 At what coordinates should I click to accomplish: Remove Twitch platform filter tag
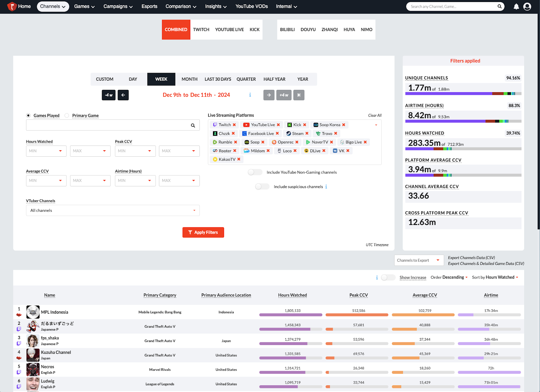pyautogui.click(x=234, y=125)
